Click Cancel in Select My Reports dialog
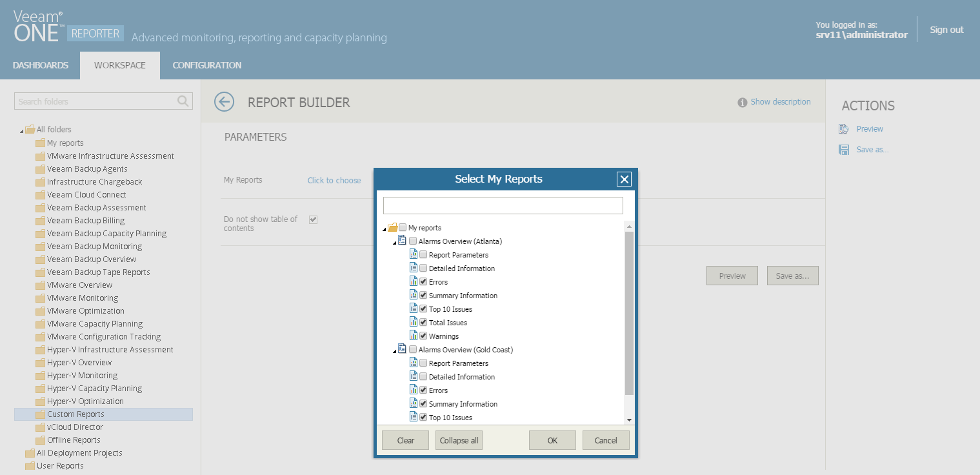980x475 pixels. pyautogui.click(x=606, y=440)
